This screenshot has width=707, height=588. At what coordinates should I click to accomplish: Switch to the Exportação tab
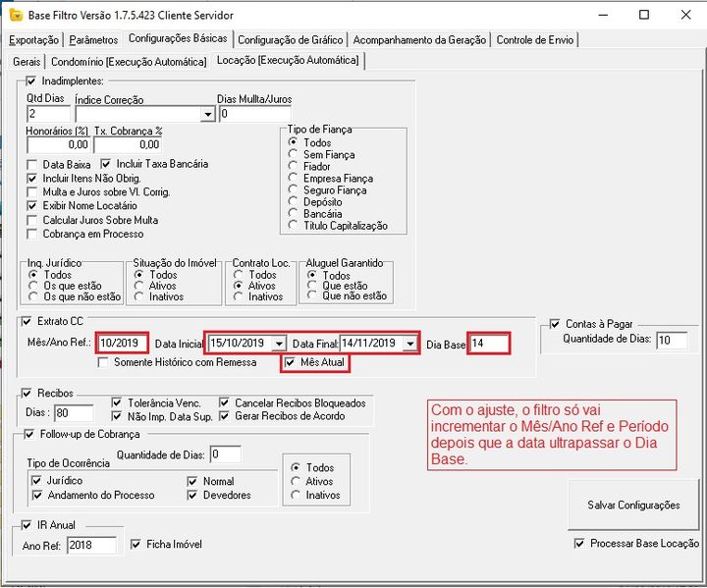[34, 40]
